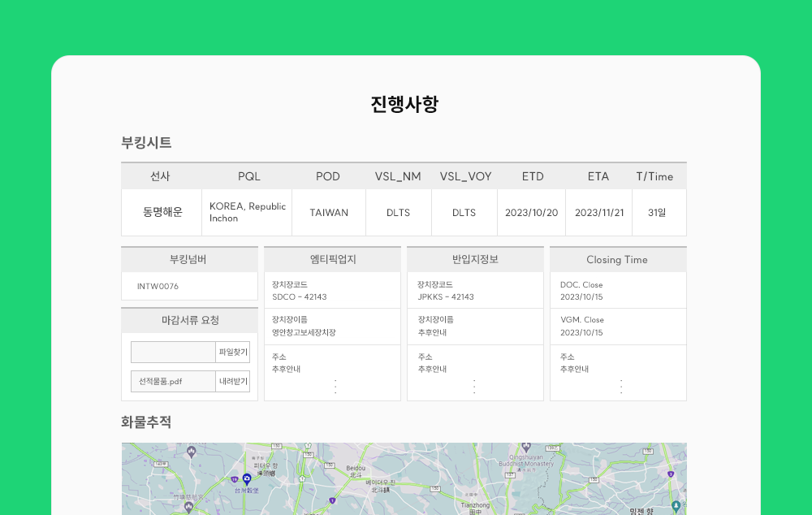This screenshot has width=812, height=515.
Task: Click the ETD column header
Action: 533,176
